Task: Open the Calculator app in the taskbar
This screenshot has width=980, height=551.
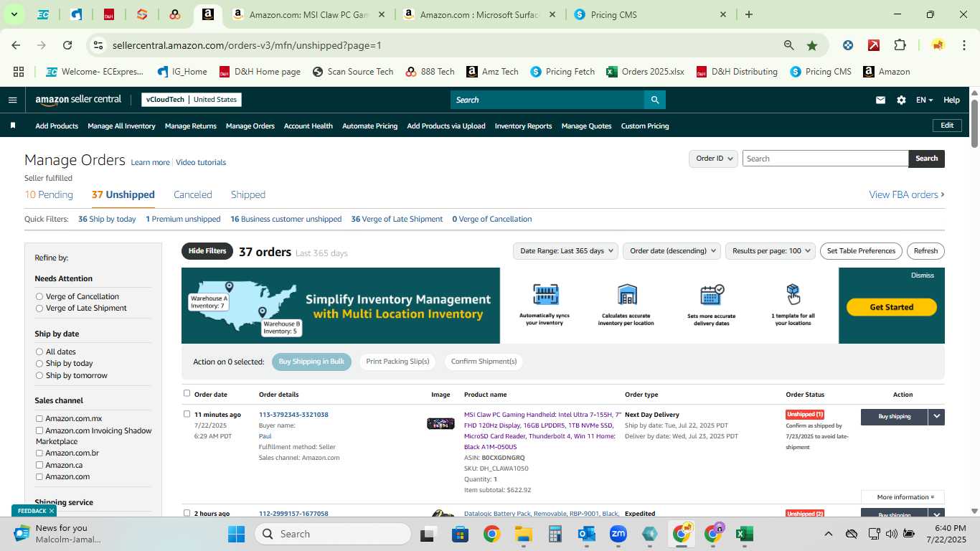Action: click(x=555, y=534)
